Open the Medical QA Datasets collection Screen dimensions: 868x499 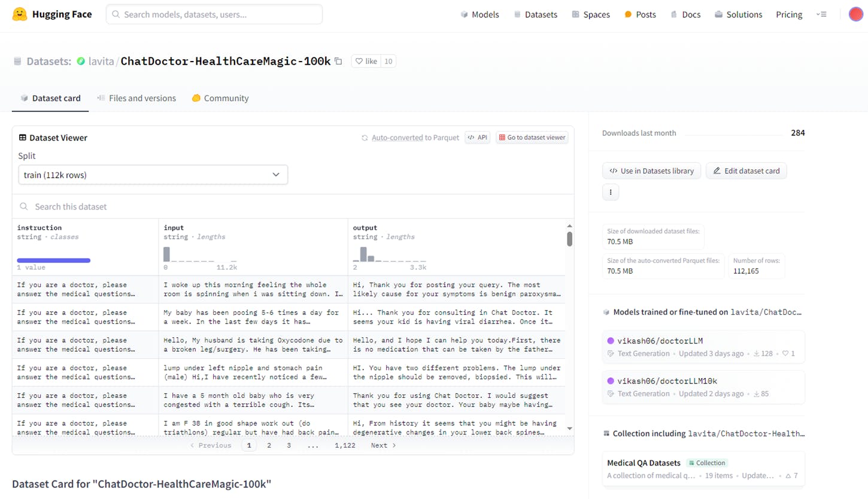703,469
